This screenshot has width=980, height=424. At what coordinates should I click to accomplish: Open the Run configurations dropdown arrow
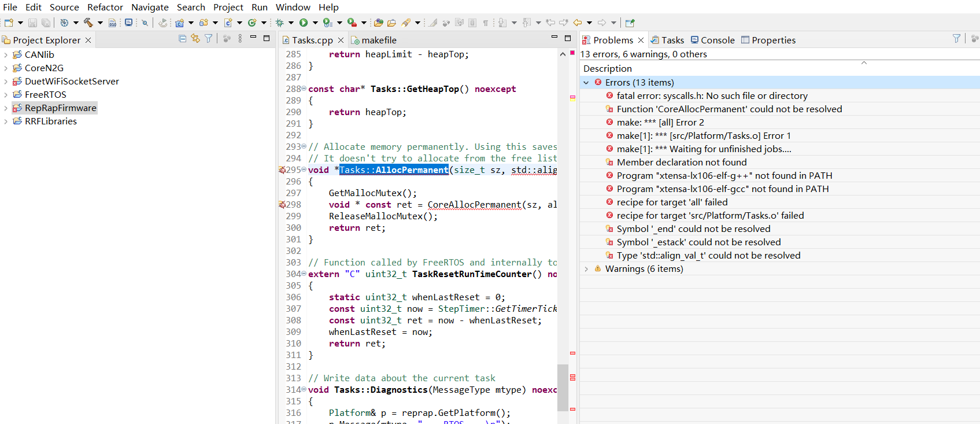[315, 23]
